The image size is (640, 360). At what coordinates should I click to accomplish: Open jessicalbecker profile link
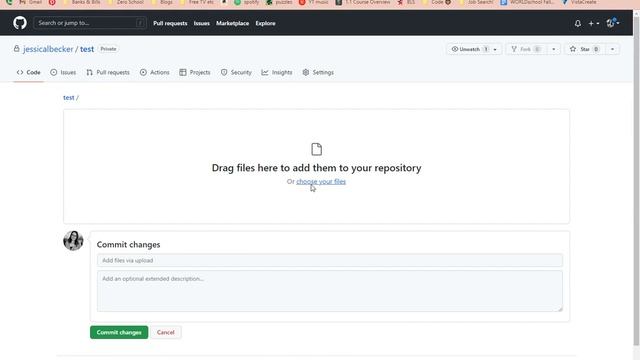(x=48, y=49)
